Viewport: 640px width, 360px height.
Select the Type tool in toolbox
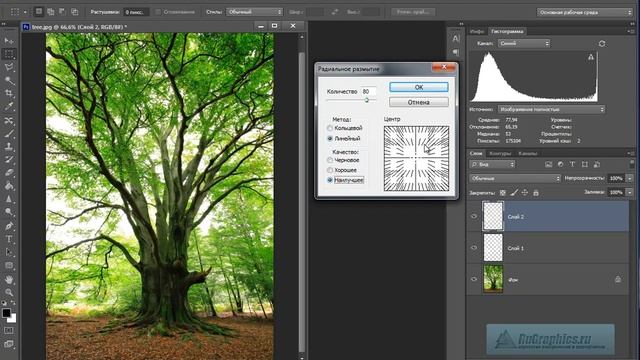[x=9, y=239]
